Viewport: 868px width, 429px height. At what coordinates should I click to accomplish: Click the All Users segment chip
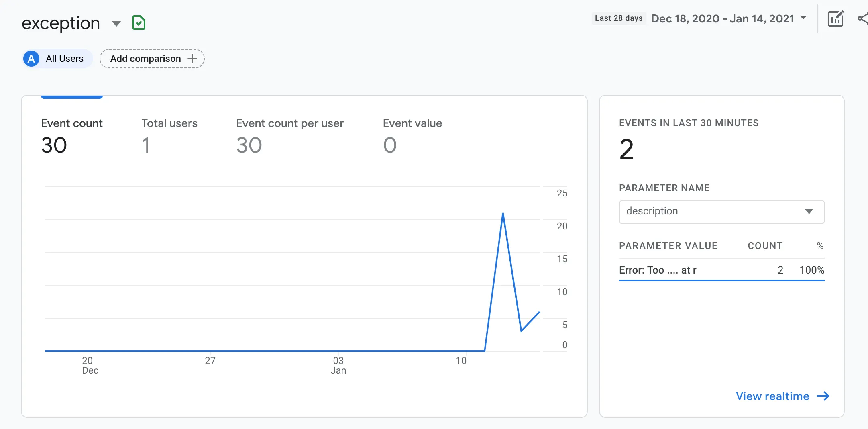[57, 59]
